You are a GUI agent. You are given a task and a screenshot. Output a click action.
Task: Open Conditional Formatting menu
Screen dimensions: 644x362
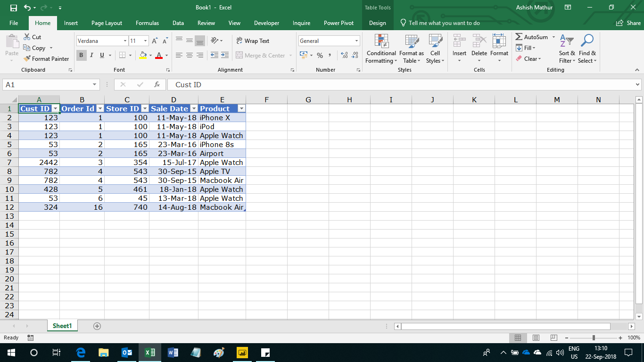381,49
